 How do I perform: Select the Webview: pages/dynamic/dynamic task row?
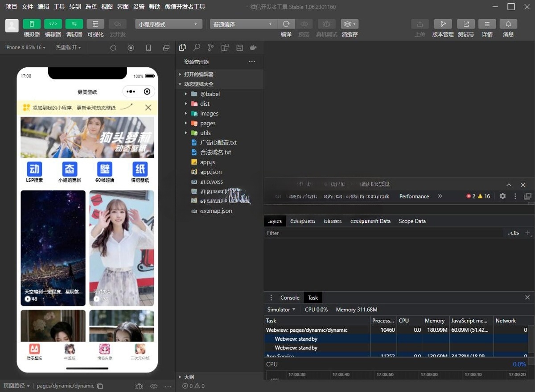coord(396,330)
